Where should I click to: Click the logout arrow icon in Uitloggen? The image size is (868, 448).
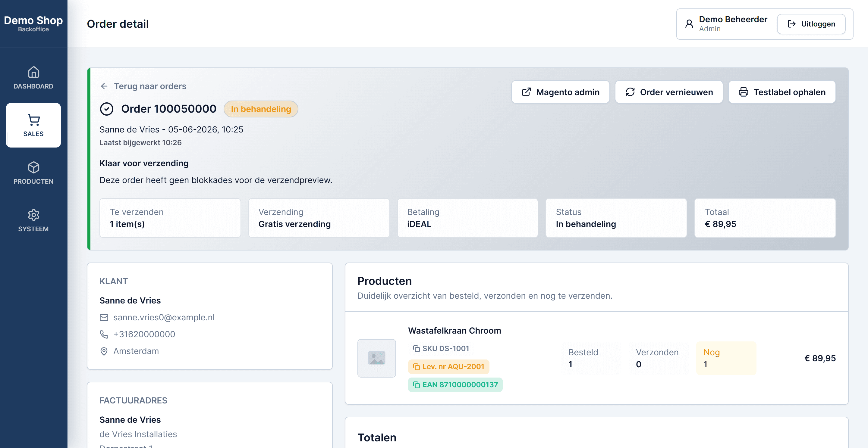pyautogui.click(x=791, y=24)
